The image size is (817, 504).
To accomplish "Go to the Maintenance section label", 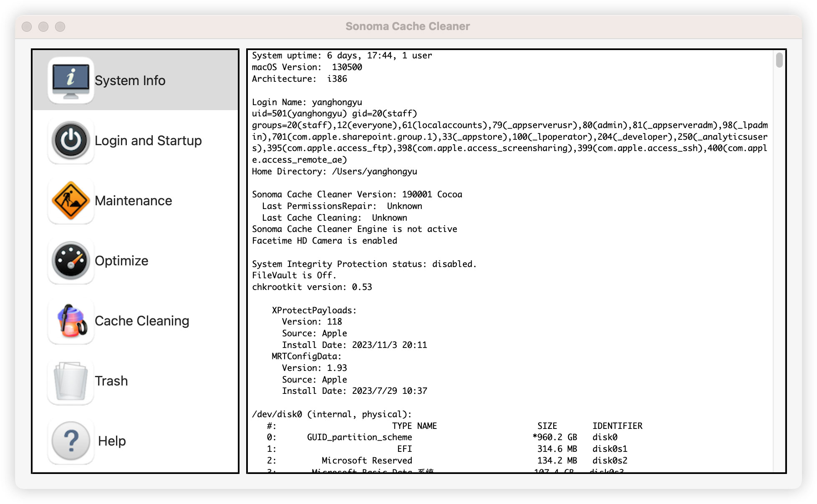I will [x=134, y=201].
